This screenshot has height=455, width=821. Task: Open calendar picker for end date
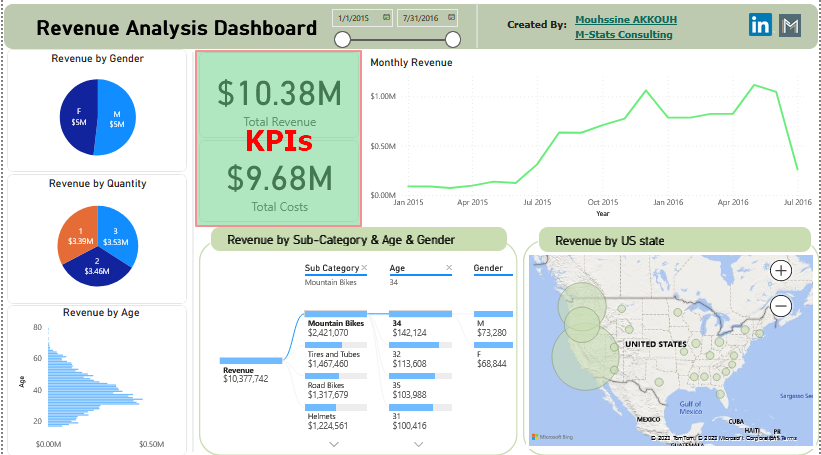pyautogui.click(x=451, y=18)
